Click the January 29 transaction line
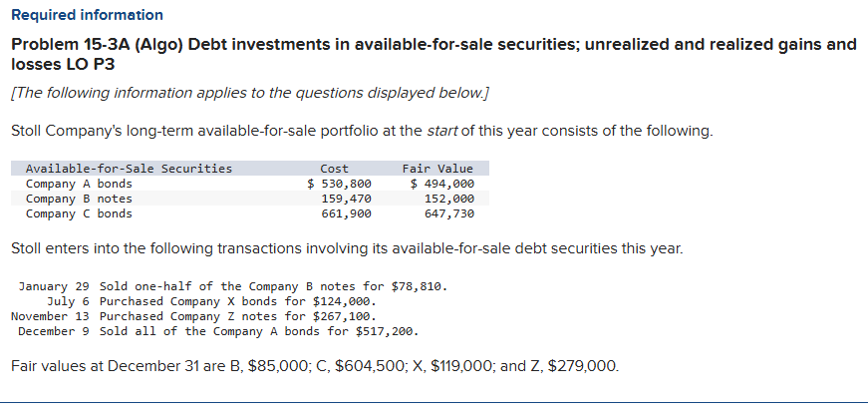Image resolution: width=868 pixels, height=416 pixels. pyautogui.click(x=234, y=286)
